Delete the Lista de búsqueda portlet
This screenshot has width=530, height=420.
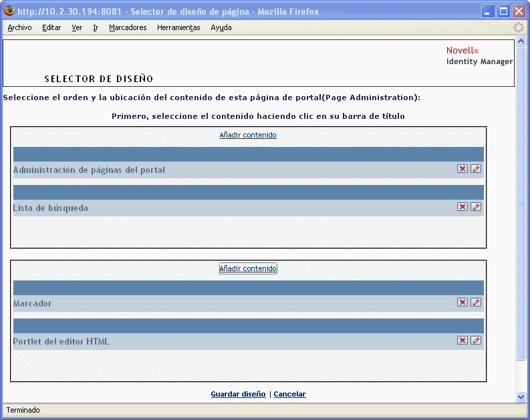[462, 206]
